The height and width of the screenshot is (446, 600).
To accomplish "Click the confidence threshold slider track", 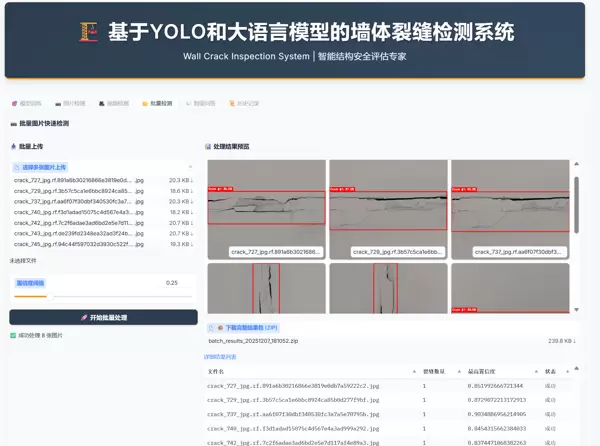I will 104,297.
